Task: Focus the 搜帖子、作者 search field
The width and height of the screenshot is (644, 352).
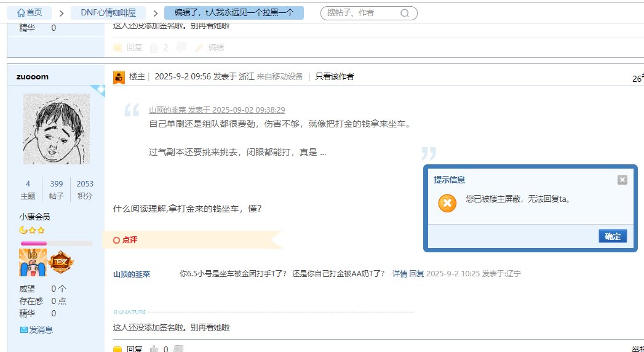Action: coord(360,13)
